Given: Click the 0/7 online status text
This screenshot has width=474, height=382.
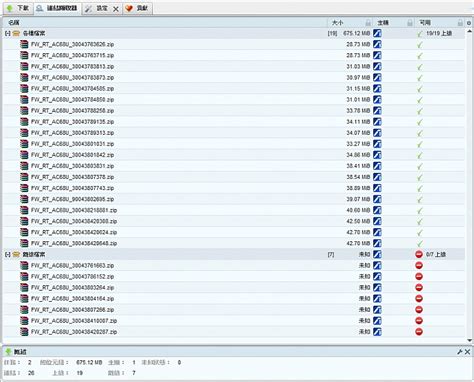Looking at the screenshot, I should (436, 254).
